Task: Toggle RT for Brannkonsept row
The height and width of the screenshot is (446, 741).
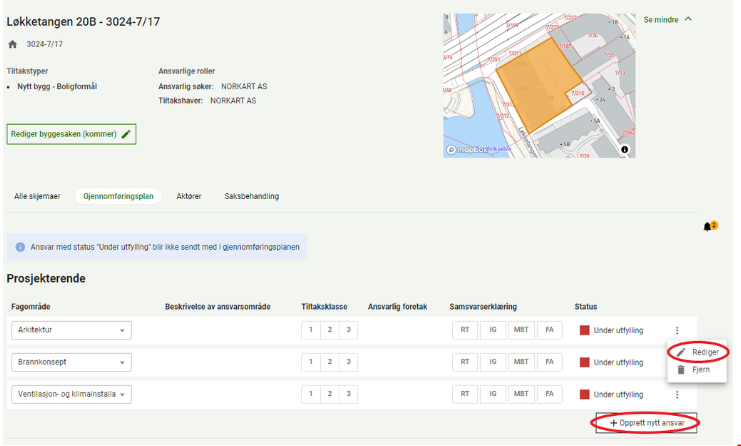Action: click(465, 363)
